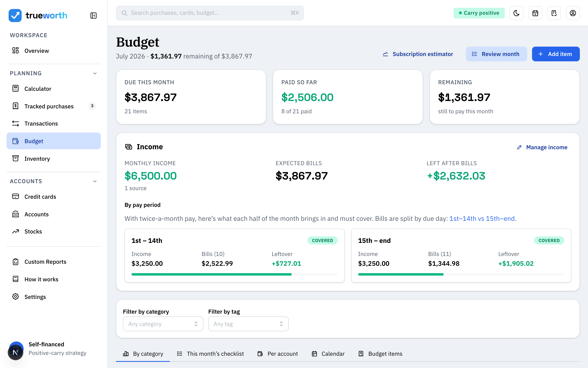The height and width of the screenshot is (368, 588).
Task: Switch to the Per account tab
Action: click(277, 354)
